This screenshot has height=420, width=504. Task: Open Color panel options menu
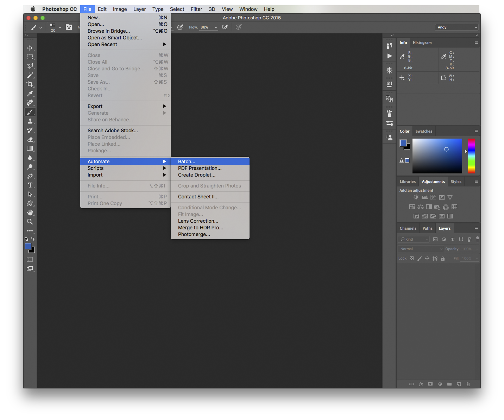477,131
